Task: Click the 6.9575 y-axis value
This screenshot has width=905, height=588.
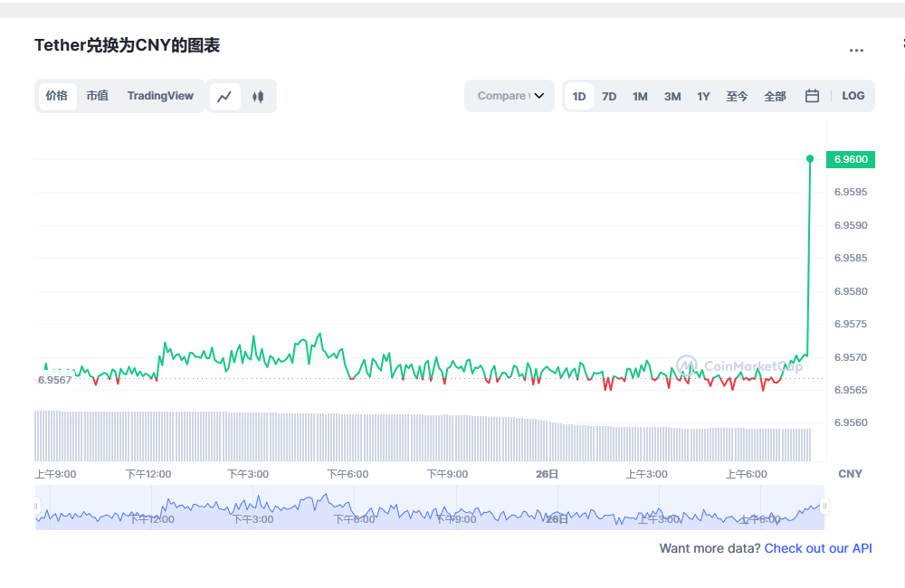Action: (x=851, y=324)
